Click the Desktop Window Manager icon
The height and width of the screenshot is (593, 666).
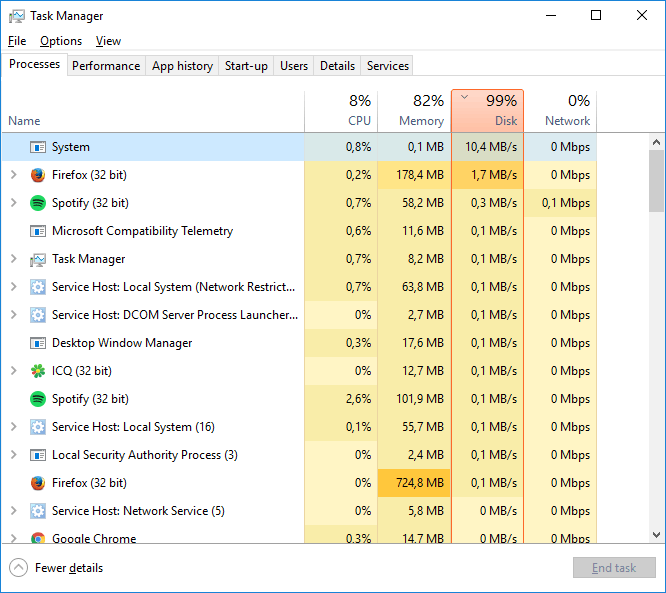(38, 343)
